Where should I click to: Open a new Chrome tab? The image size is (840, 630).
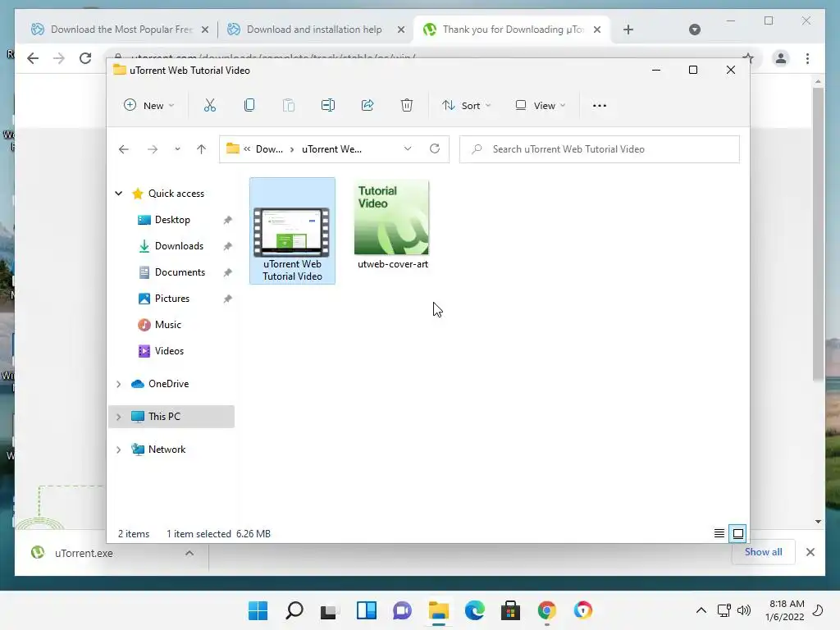tap(628, 30)
